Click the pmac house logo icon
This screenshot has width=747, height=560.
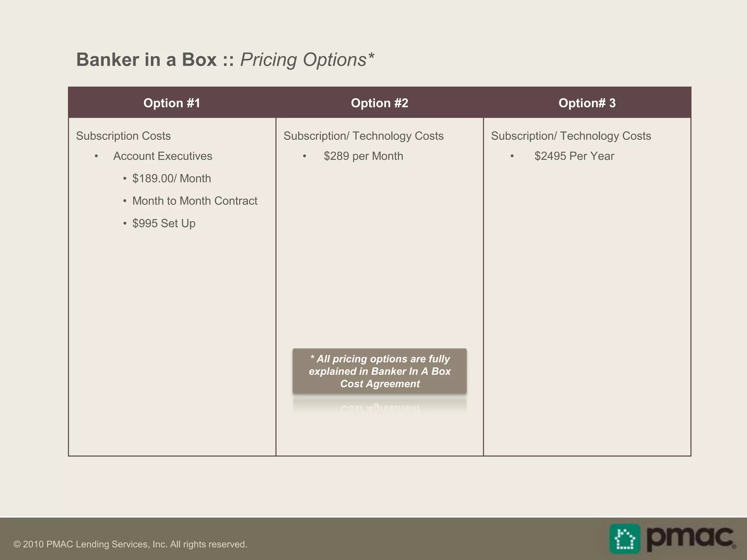coord(625,538)
